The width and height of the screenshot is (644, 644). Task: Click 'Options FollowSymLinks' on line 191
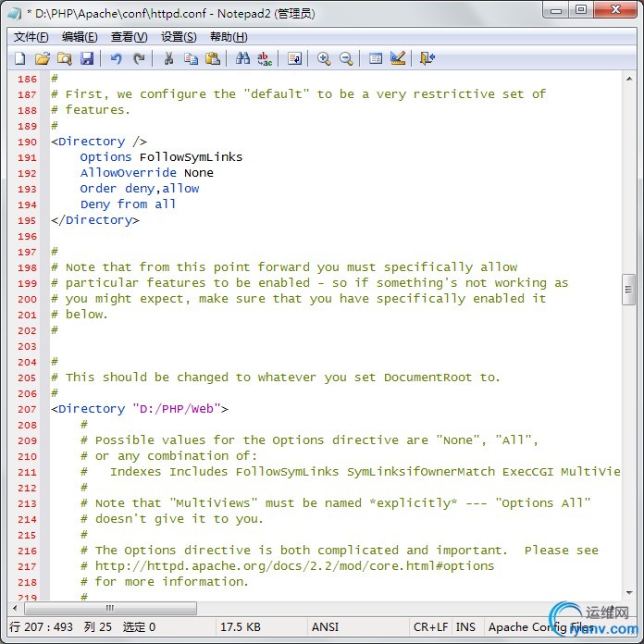[x=161, y=157]
